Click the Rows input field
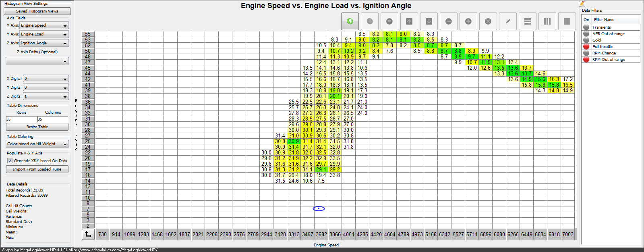Viewport: 644px width, 252px height. 21,119
